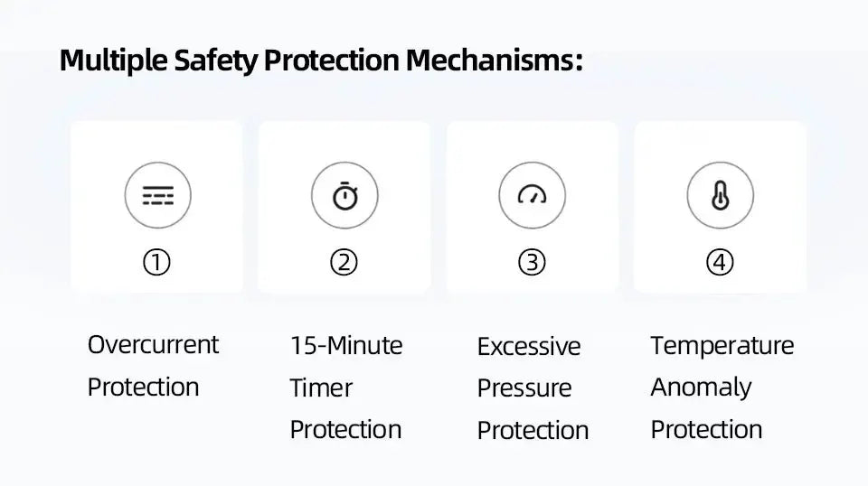Click the word Excessive
This screenshot has width=868, height=486.
529,347
